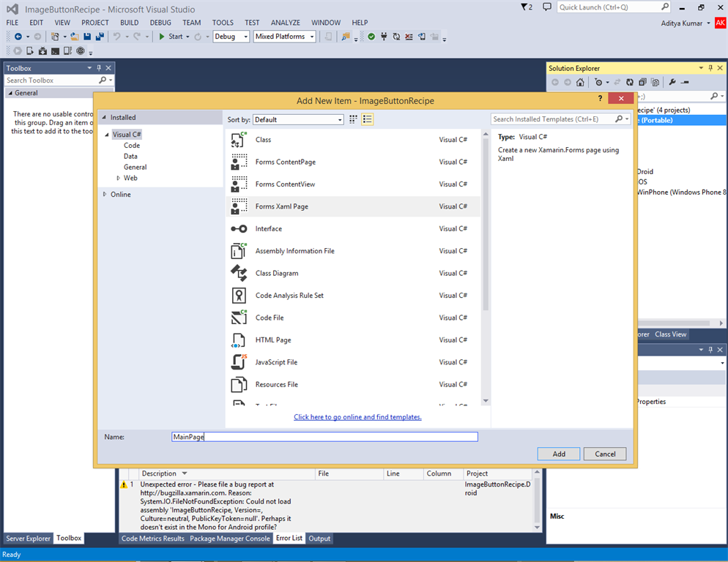This screenshot has width=728, height=562.
Task: Click the Show All Files icon in Solution Explorer
Action: click(655, 82)
